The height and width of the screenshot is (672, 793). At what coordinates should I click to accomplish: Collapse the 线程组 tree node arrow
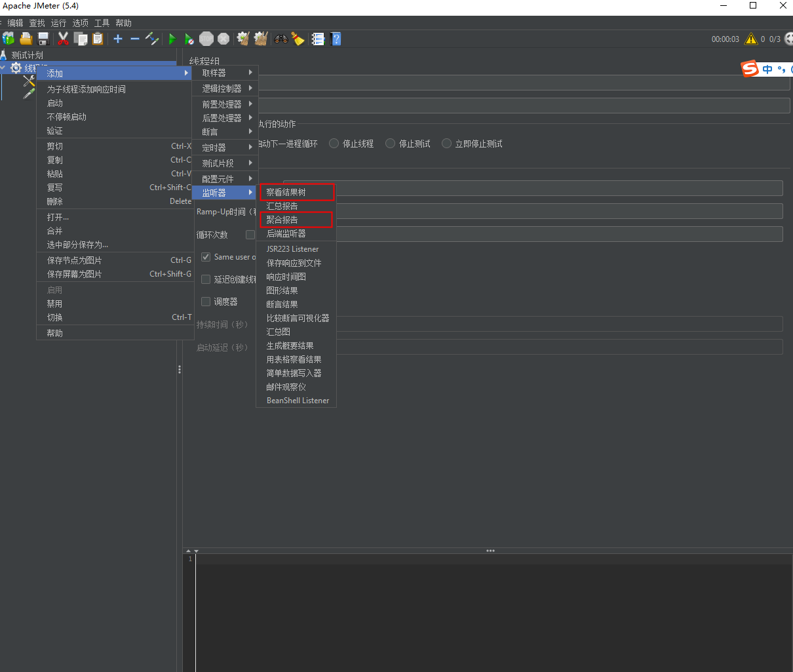coord(3,68)
